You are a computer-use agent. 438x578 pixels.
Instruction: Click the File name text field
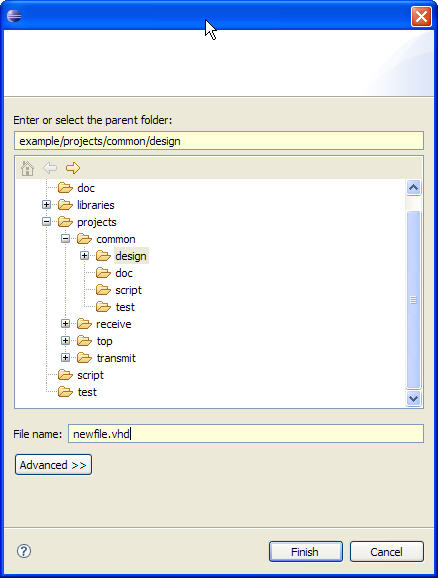click(x=246, y=434)
